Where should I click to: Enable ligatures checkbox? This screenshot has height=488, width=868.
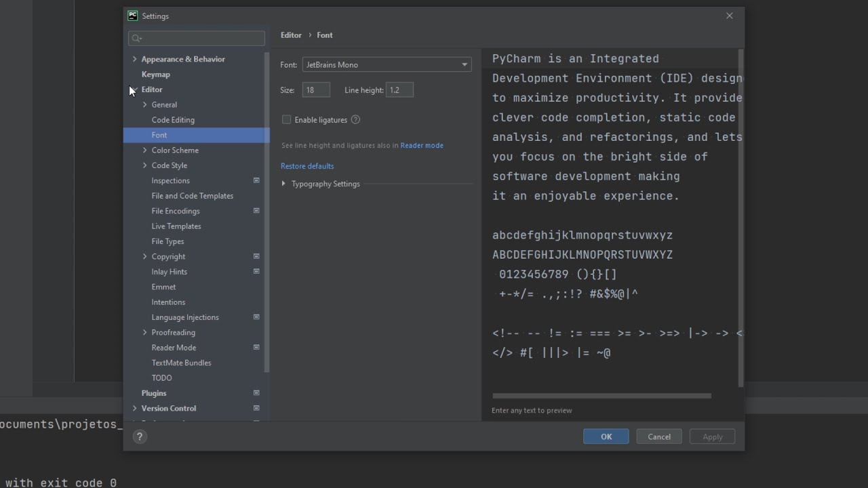287,120
